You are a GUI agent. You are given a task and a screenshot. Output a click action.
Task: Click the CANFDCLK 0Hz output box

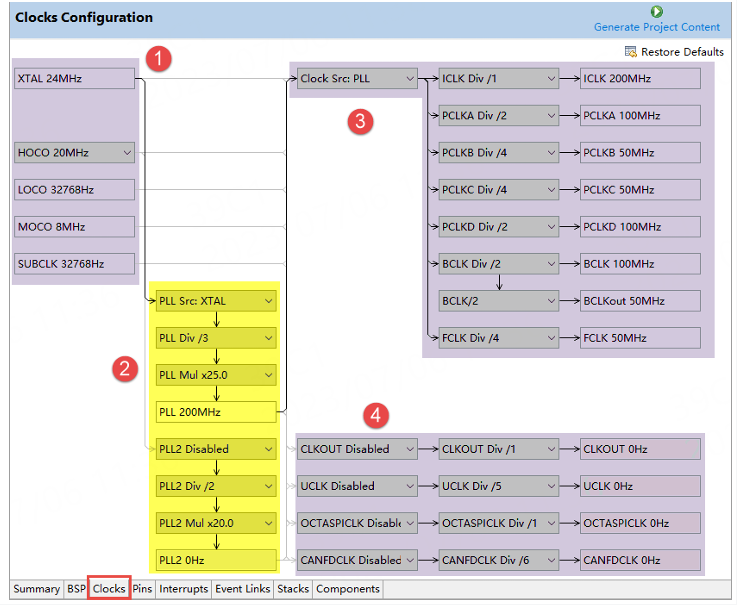click(x=640, y=560)
